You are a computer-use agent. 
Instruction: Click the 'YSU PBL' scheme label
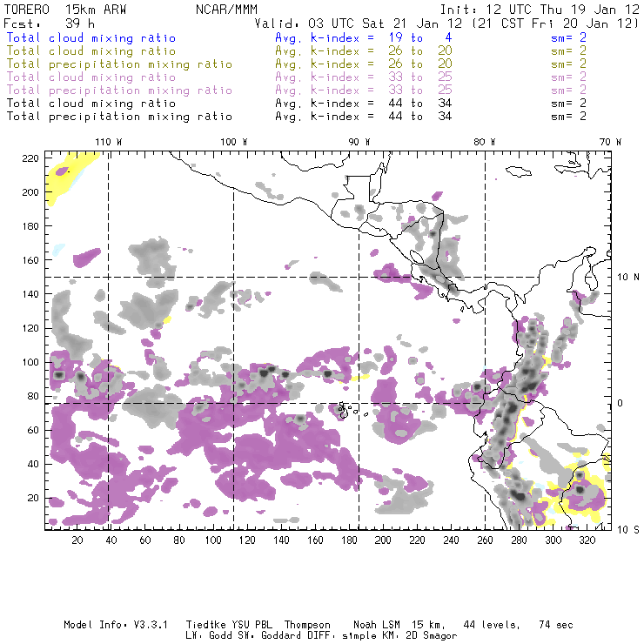point(252,625)
